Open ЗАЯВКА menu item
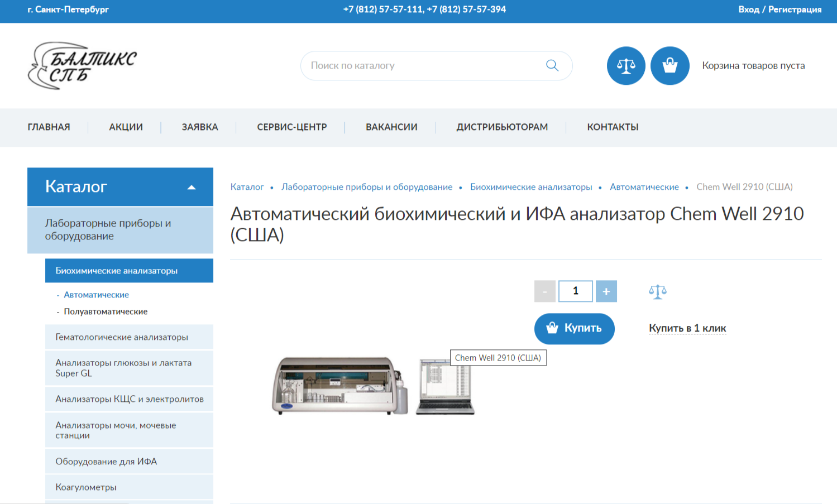The image size is (837, 504). (200, 127)
